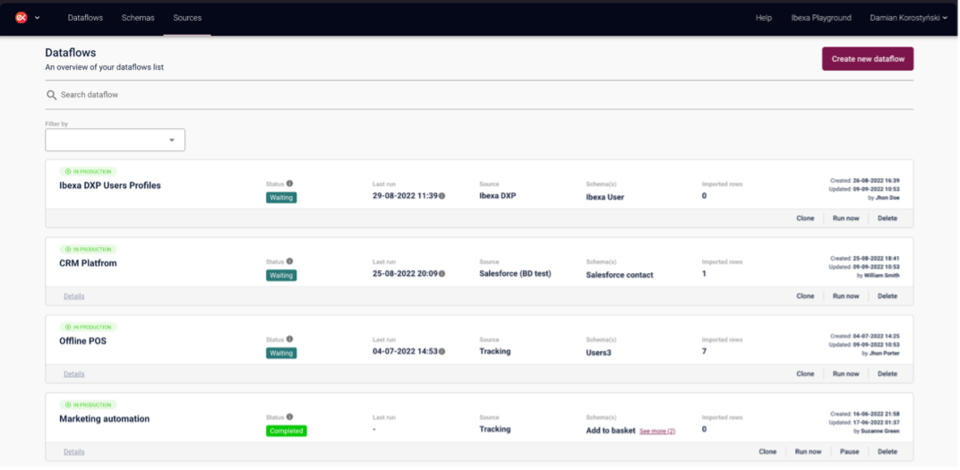Click the Ibexa logo icon
The image size is (960, 470).
(x=21, y=18)
